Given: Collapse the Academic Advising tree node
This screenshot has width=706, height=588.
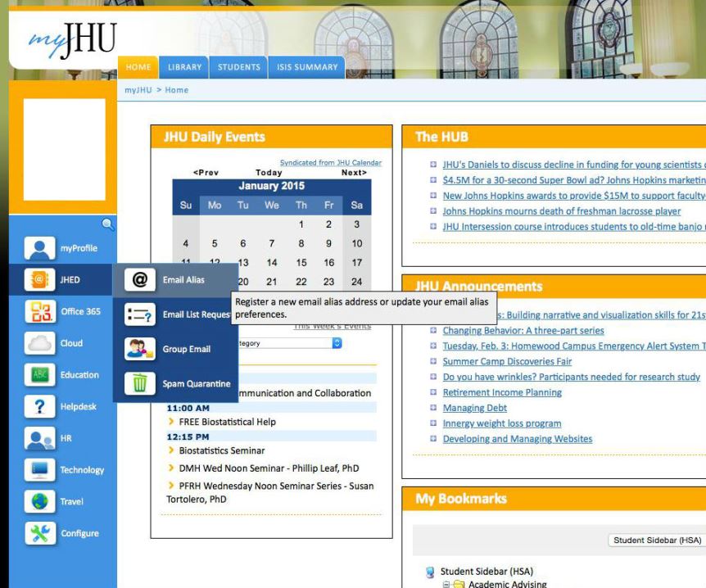Looking at the screenshot, I should click(x=446, y=585).
